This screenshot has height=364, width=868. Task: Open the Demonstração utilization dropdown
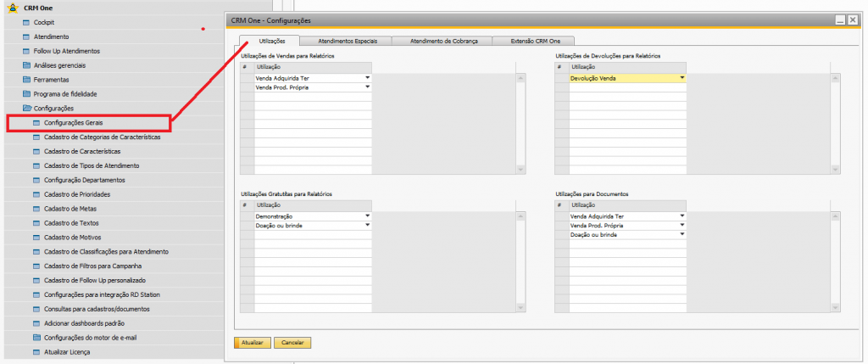(x=368, y=216)
